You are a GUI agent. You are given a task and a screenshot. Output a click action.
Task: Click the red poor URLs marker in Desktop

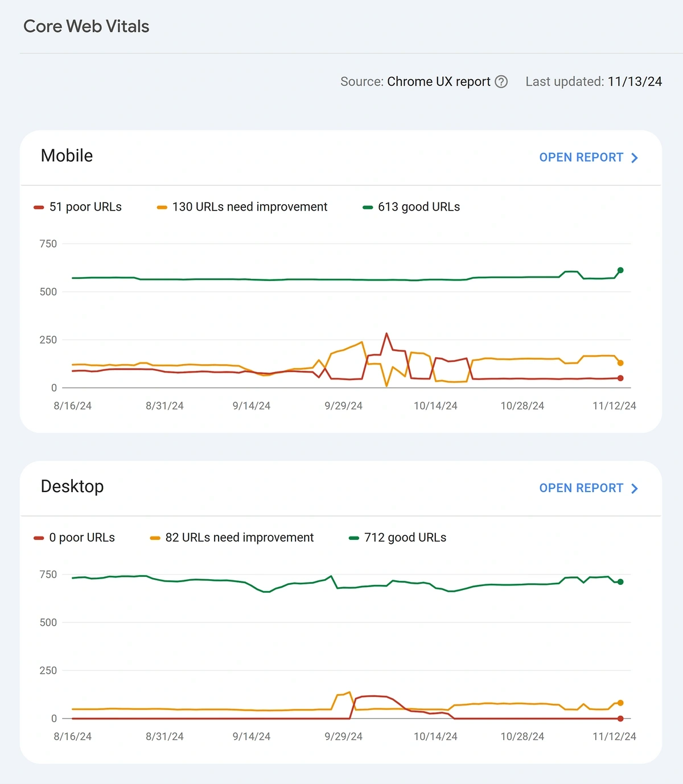pos(39,538)
